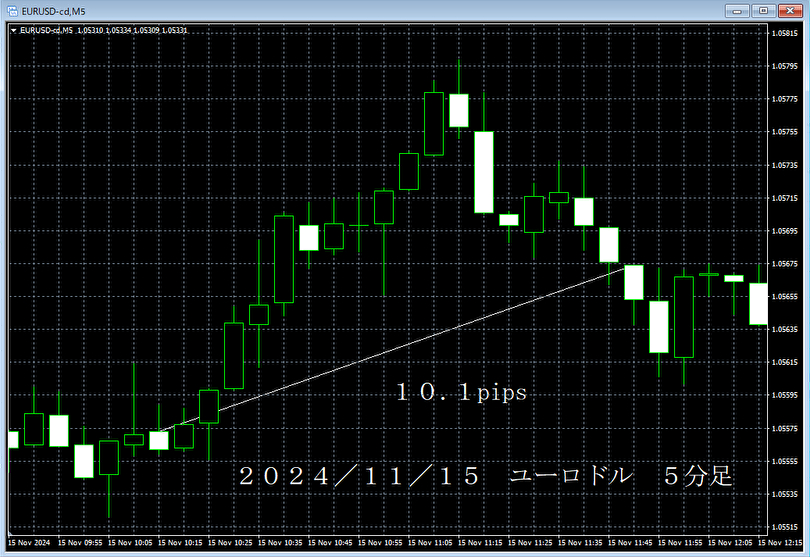Click the 15 Nov 10:55 time label
Viewport: 810px width, 557px height.
(380, 543)
